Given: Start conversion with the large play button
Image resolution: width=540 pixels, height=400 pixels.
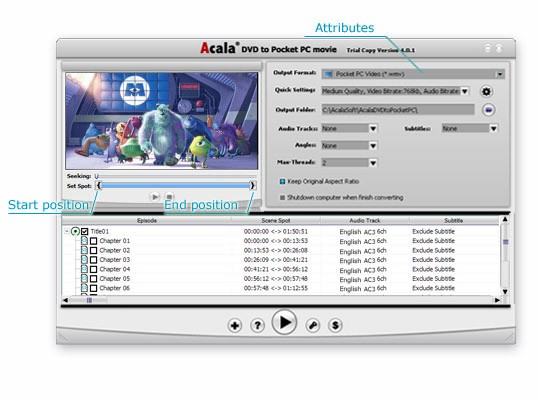Looking at the screenshot, I should (284, 322).
